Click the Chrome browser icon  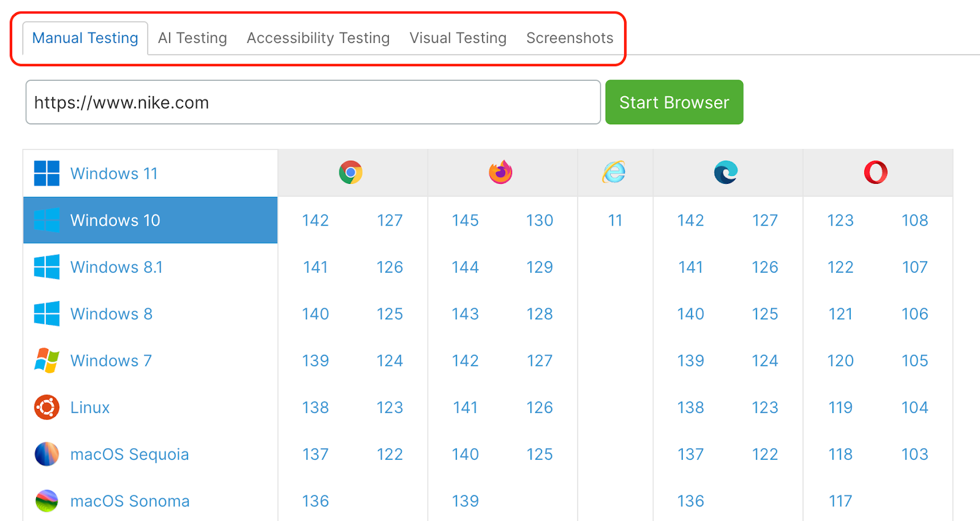[350, 173]
